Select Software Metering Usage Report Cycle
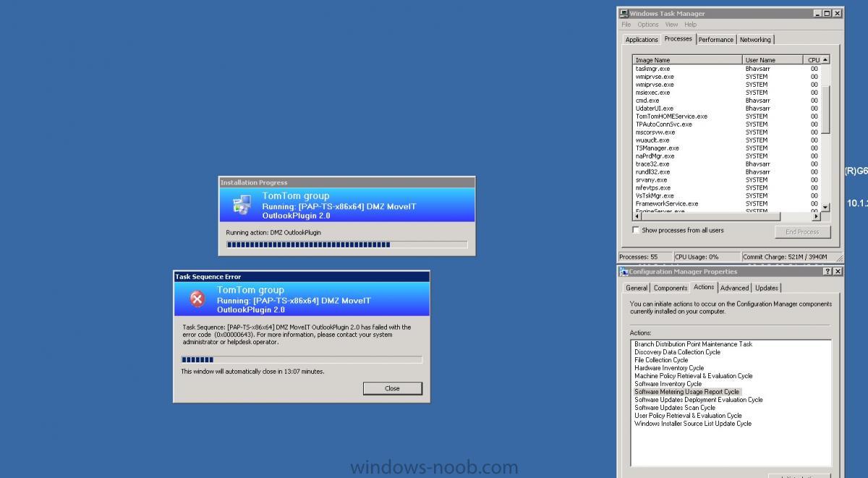868x478 pixels. [x=686, y=392]
